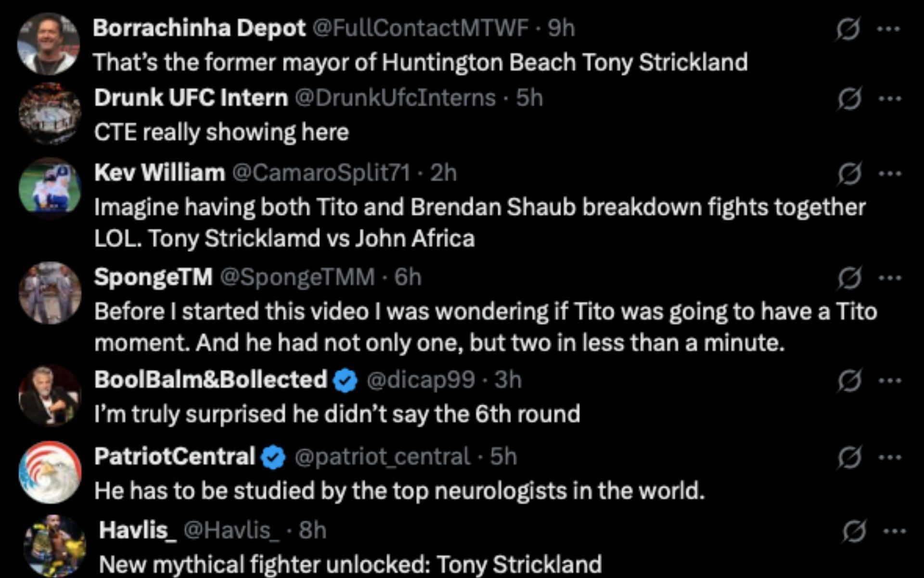Open more options menu on Kev William tweet

pyautogui.click(x=889, y=174)
